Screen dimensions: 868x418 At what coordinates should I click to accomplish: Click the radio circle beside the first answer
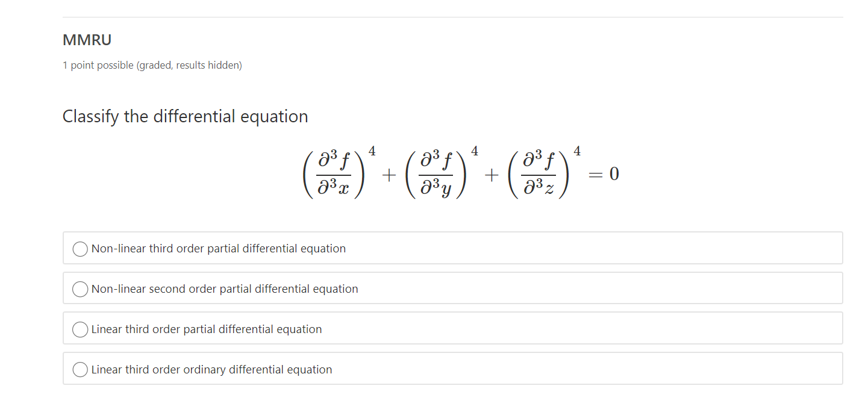[80, 248]
